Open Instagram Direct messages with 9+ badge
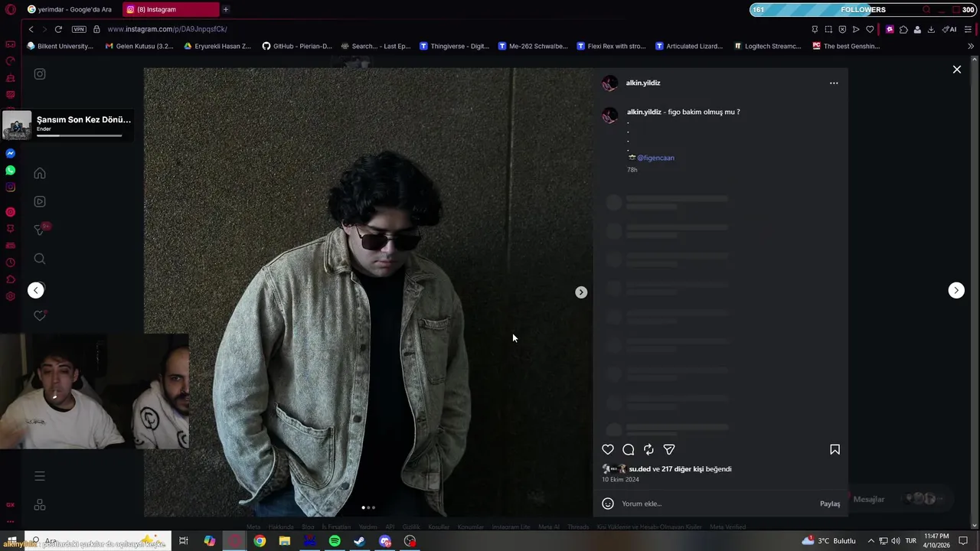 click(x=41, y=230)
